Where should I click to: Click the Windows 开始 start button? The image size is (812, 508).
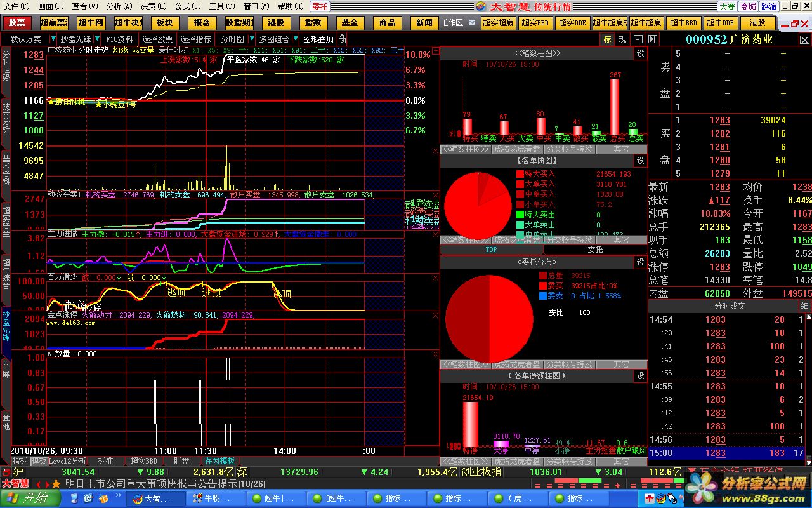(x=32, y=498)
